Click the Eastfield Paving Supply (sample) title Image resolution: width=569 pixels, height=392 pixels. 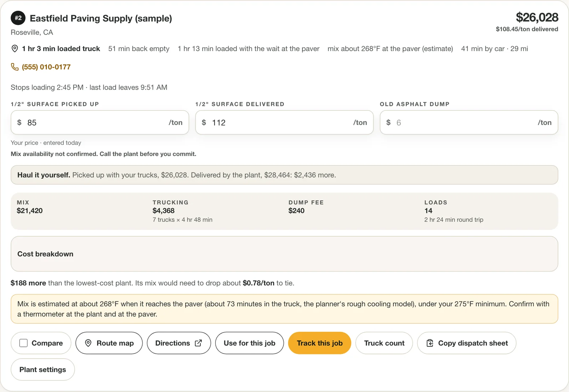(x=101, y=18)
